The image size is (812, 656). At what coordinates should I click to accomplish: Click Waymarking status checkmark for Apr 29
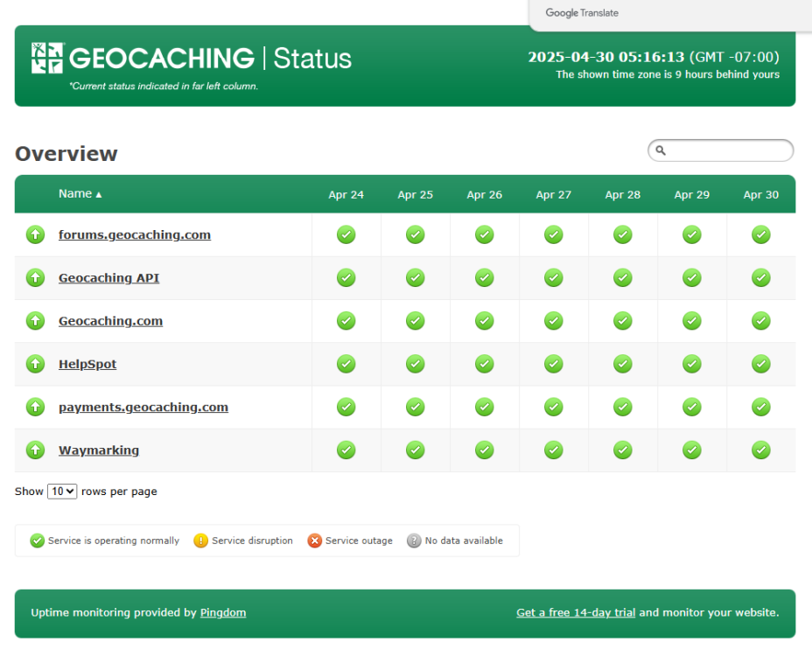pos(692,450)
